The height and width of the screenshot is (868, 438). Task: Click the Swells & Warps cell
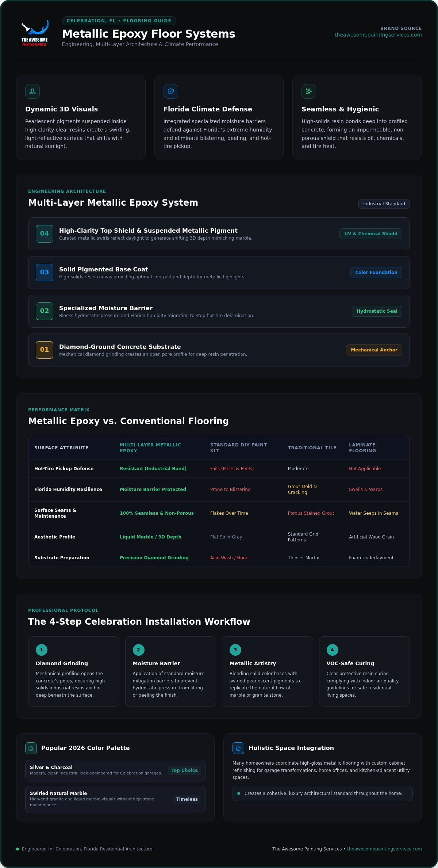pyautogui.click(x=366, y=490)
